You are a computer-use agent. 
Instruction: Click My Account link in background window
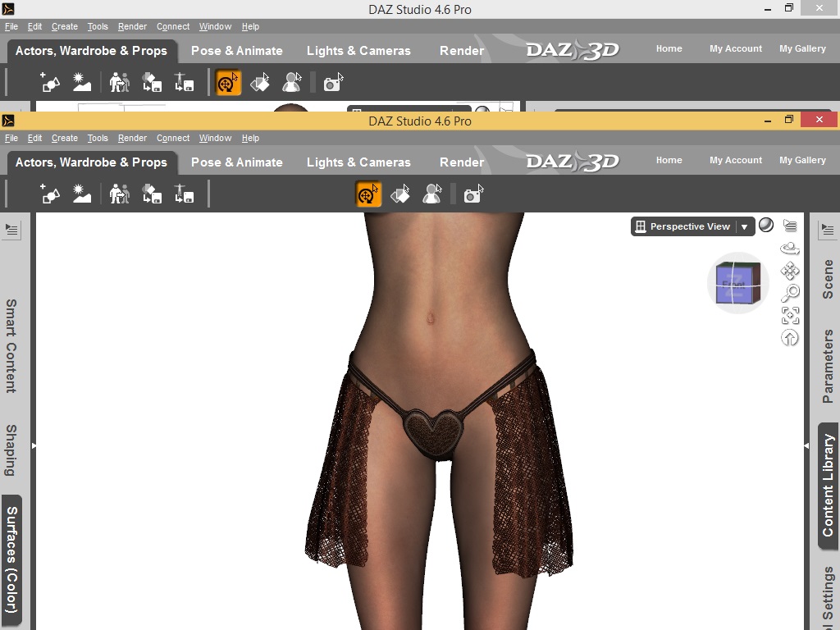(x=736, y=48)
